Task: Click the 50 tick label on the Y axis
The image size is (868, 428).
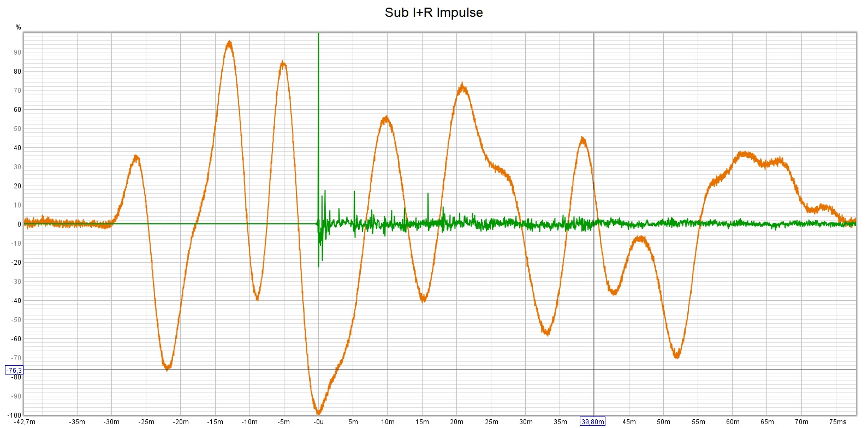Action: [x=17, y=129]
